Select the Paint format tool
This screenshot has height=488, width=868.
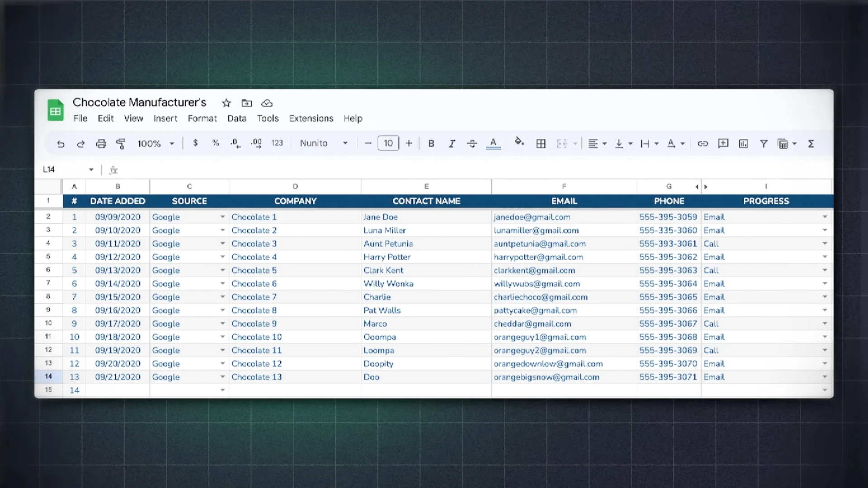tap(121, 144)
